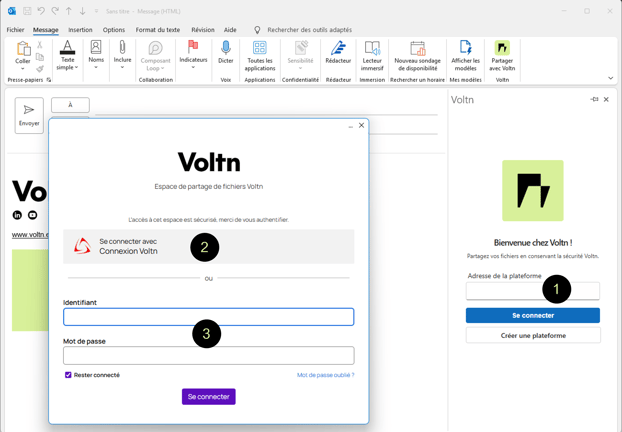Close the Voltn side pane
The height and width of the screenshot is (432, 622).
[606, 99]
